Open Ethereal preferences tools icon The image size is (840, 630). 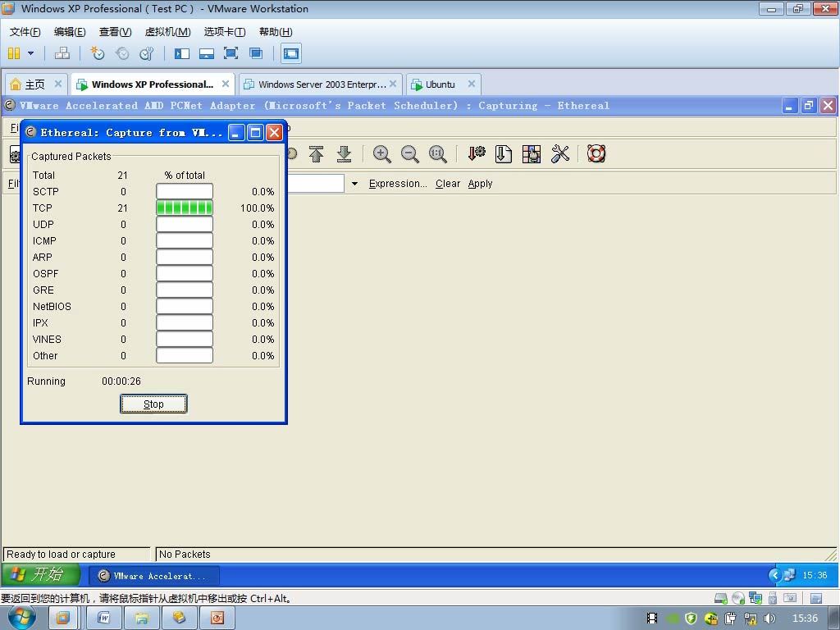click(x=559, y=154)
